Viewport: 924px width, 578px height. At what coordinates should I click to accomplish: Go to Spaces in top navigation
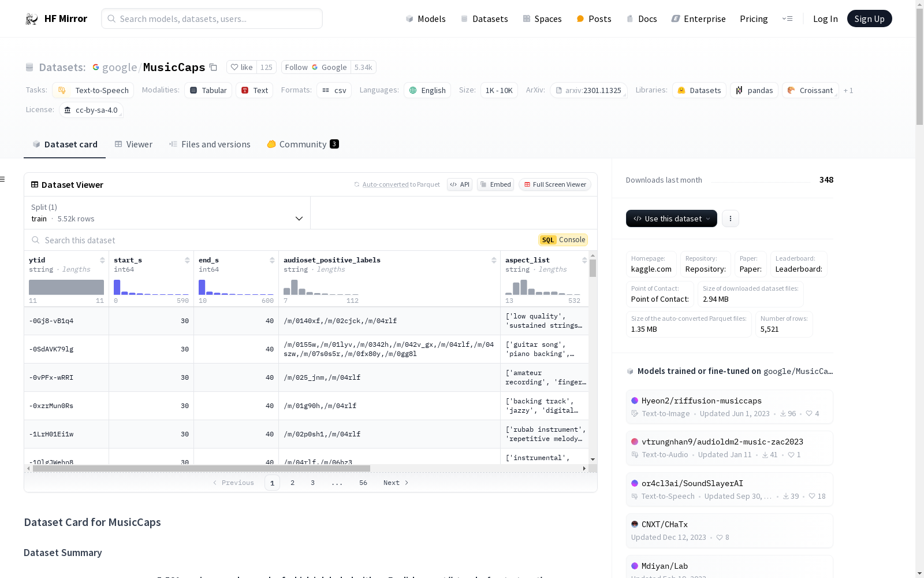pyautogui.click(x=542, y=18)
